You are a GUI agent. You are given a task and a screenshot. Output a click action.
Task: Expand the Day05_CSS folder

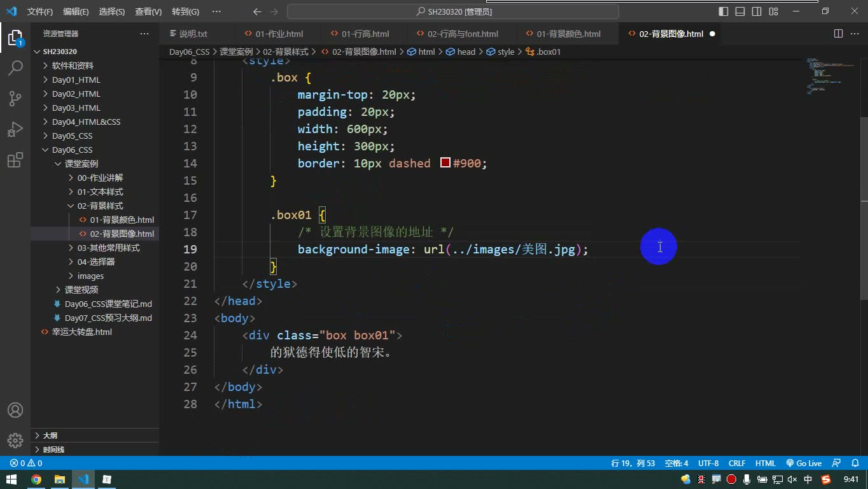tap(95, 136)
